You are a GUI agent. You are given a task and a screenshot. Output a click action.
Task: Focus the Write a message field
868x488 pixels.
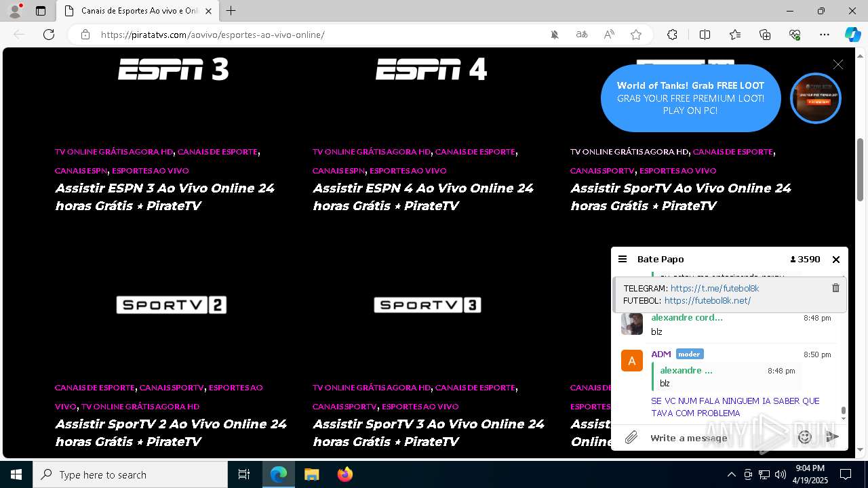719,438
